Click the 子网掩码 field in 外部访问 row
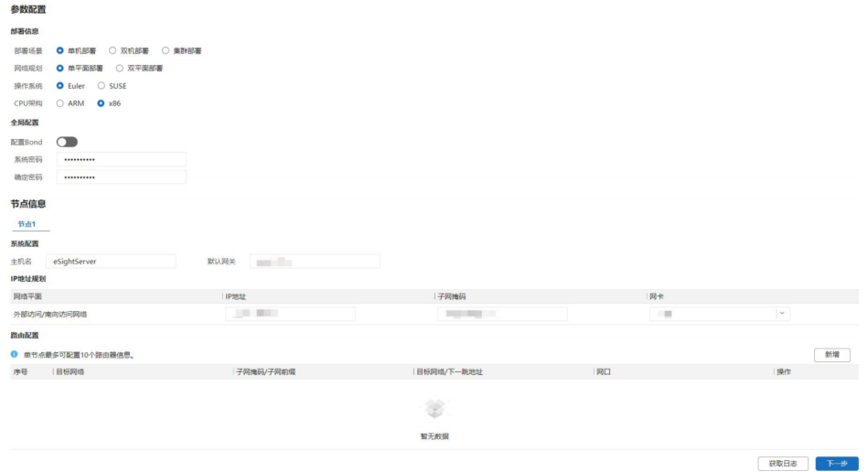Image resolution: width=868 pixels, height=472 pixels. (502, 314)
